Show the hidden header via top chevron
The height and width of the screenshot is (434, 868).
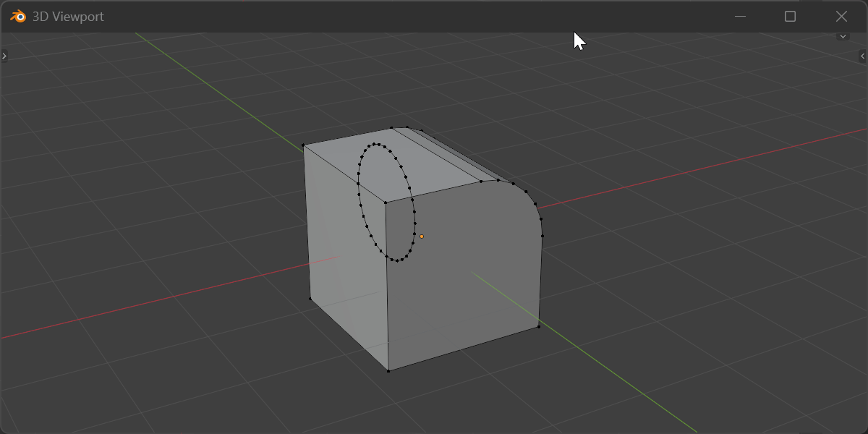click(843, 36)
